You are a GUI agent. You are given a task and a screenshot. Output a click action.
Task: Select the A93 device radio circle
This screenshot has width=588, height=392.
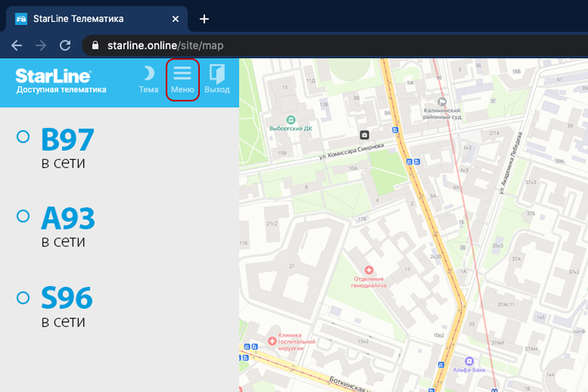[x=23, y=216]
